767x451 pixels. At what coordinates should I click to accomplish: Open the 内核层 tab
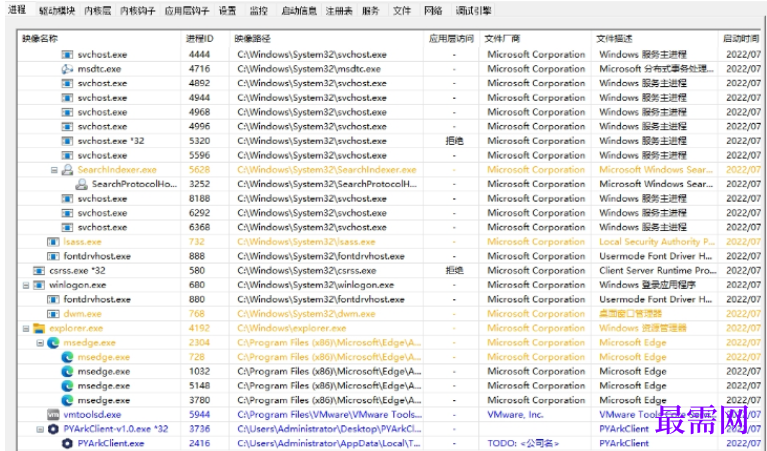click(x=98, y=10)
